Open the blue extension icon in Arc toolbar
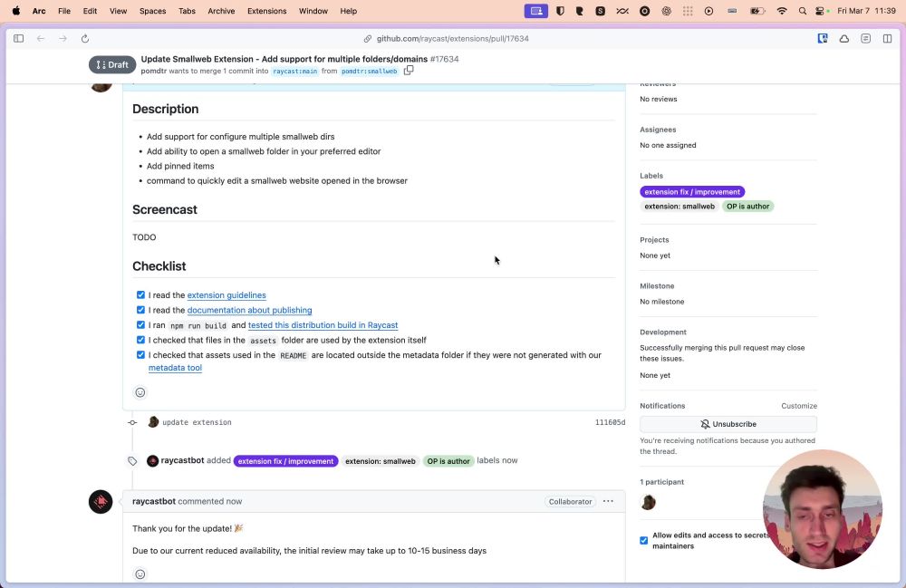Screen dimensions: 906x588 click(x=823, y=39)
